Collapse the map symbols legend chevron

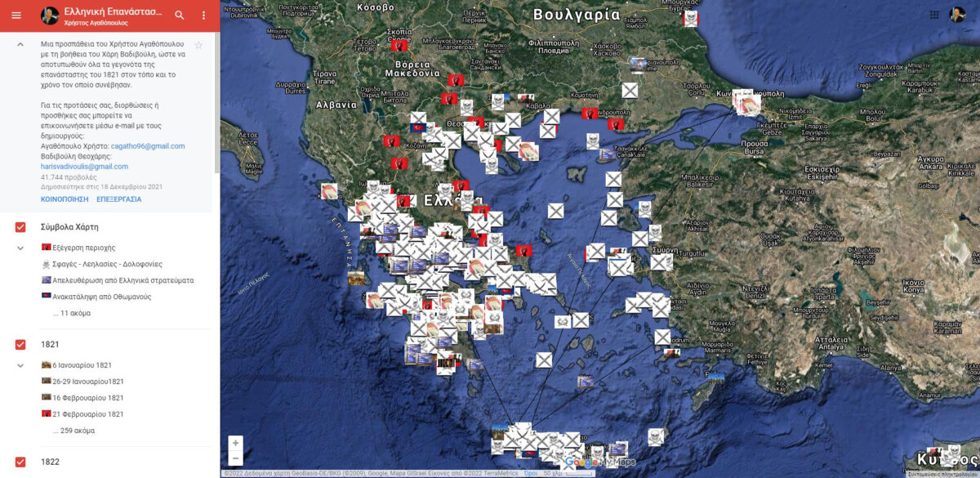tap(20, 248)
